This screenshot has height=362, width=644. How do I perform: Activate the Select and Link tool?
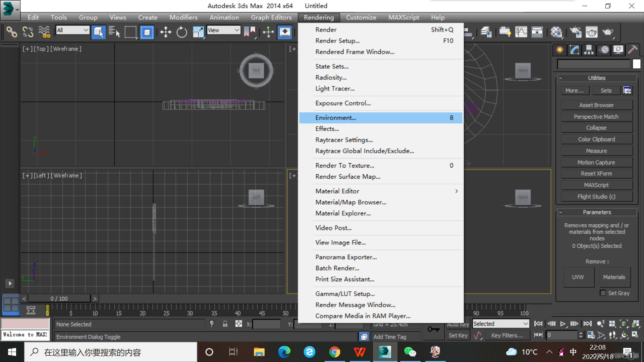[x=12, y=32]
